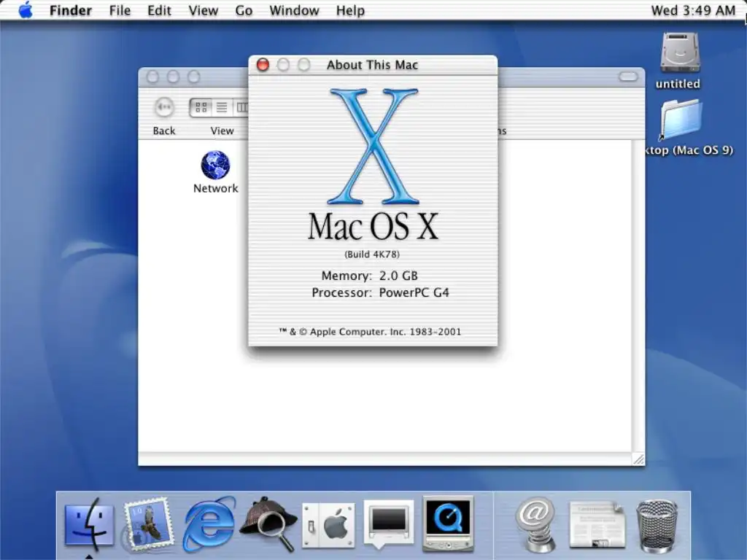The width and height of the screenshot is (747, 560).
Task: Open the @ spring website link in Dock
Action: coord(535,524)
